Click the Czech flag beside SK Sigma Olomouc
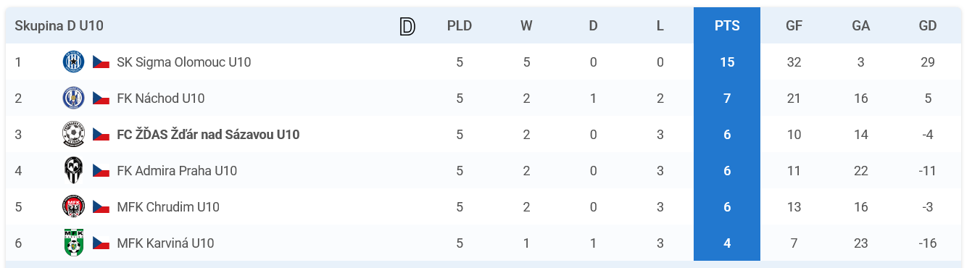The width and height of the screenshot is (980, 268). [101, 62]
